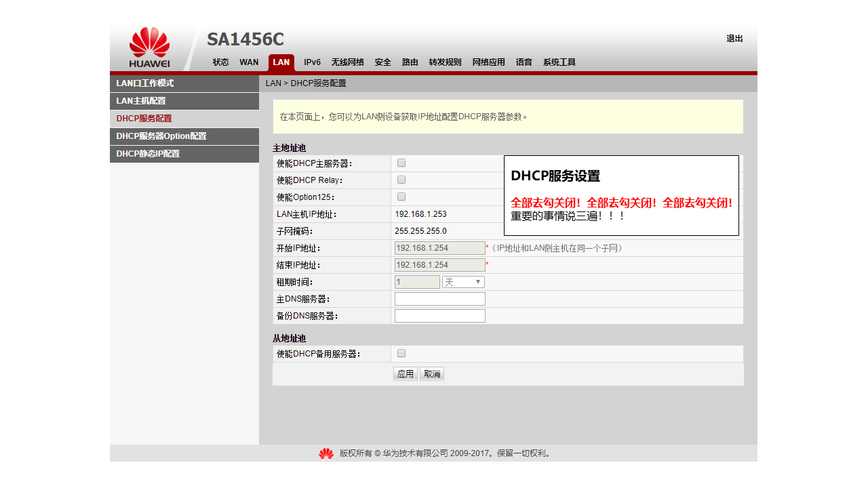Open the 系统工具 system tools tab
The width and height of the screenshot is (868, 488).
(x=559, y=62)
